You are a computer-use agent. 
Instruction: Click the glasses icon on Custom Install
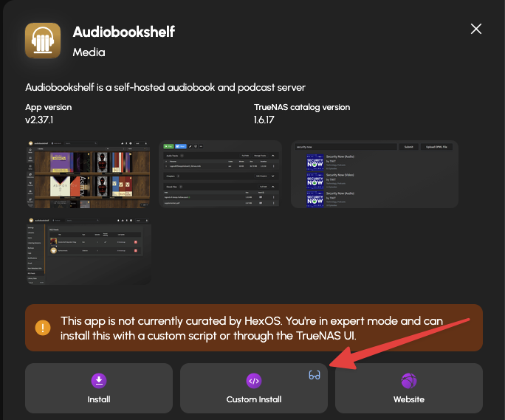tap(315, 375)
